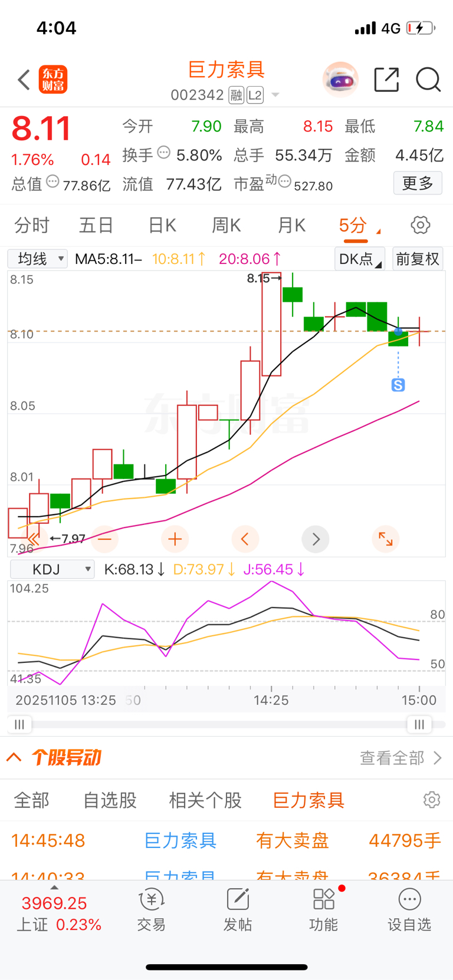This screenshot has height=980, width=453.
Task: Tap info icon beside 换手
Action: [x=164, y=153]
